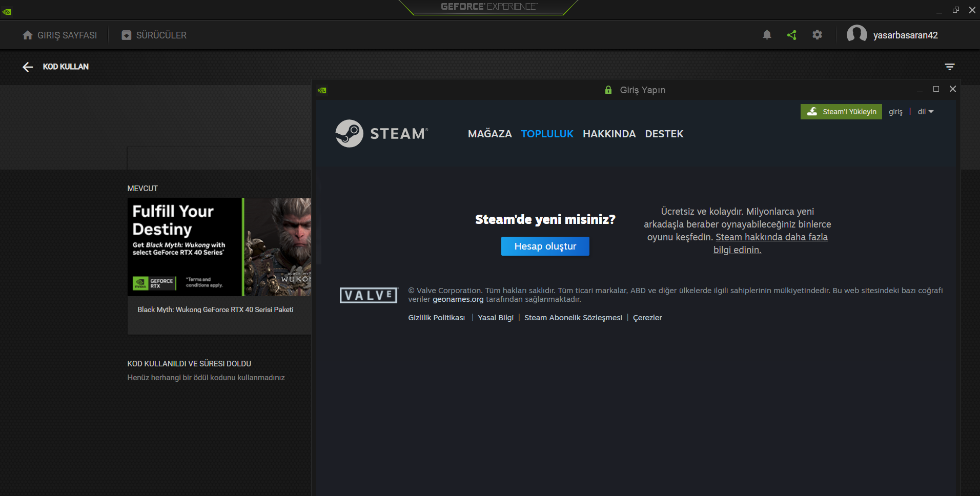This screenshot has width=980, height=496.
Task: Close the GeForce Experience window
Action: click(x=972, y=10)
